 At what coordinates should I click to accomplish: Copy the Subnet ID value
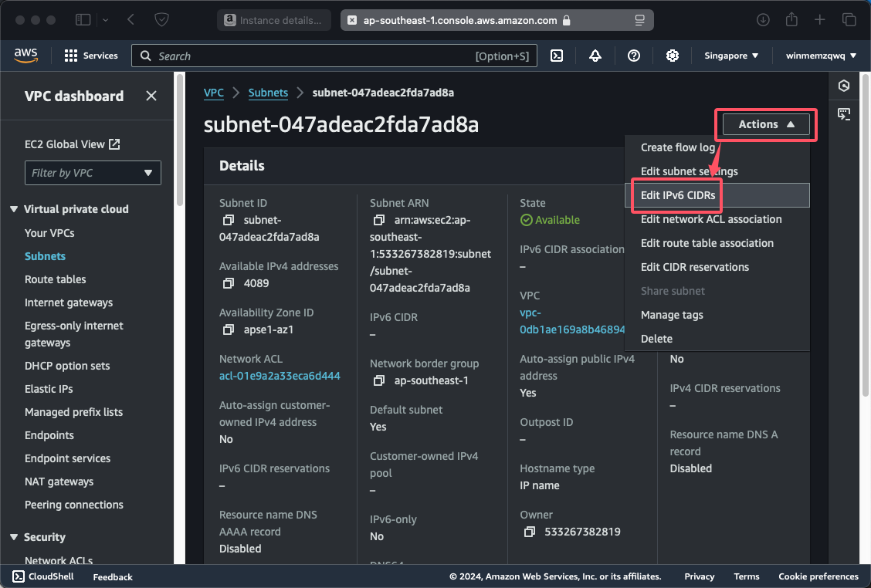pyautogui.click(x=229, y=221)
